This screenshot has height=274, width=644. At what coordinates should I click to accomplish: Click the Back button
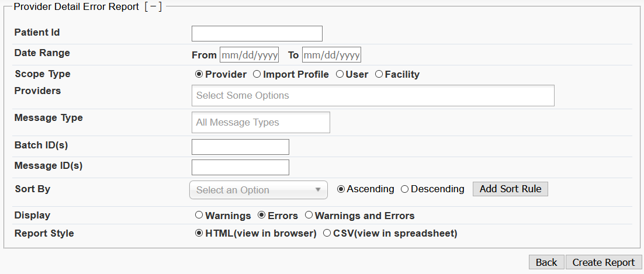tap(546, 262)
